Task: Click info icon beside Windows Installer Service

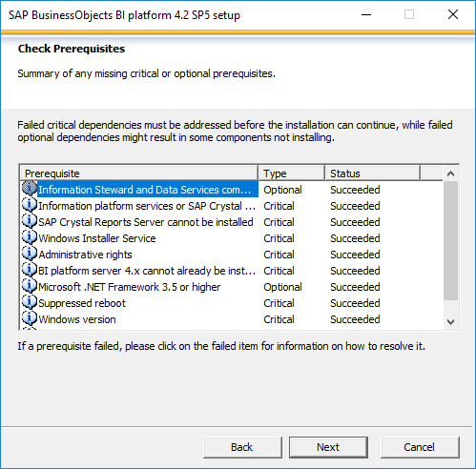Action: point(30,237)
